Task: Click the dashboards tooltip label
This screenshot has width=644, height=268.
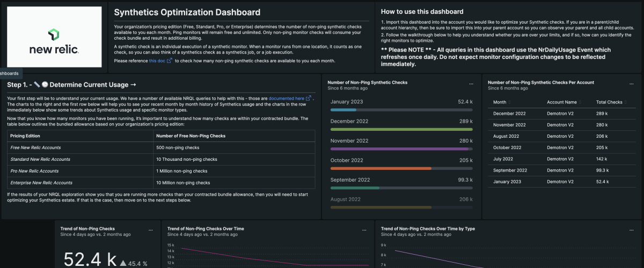Action: tap(10, 73)
